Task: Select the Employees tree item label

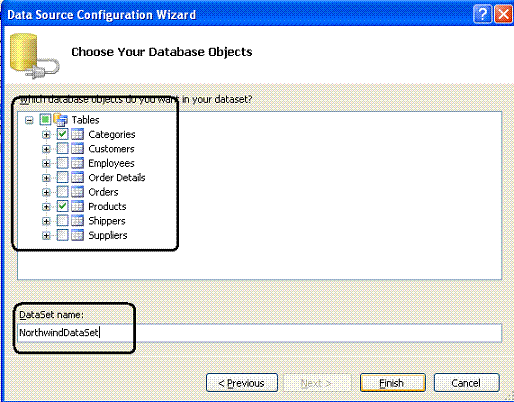Action: [x=111, y=163]
